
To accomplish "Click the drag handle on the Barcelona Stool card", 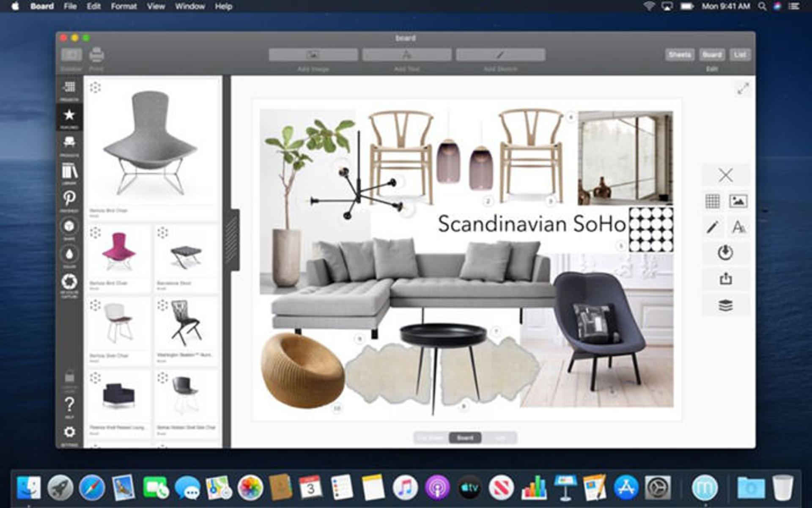I will 162,232.
